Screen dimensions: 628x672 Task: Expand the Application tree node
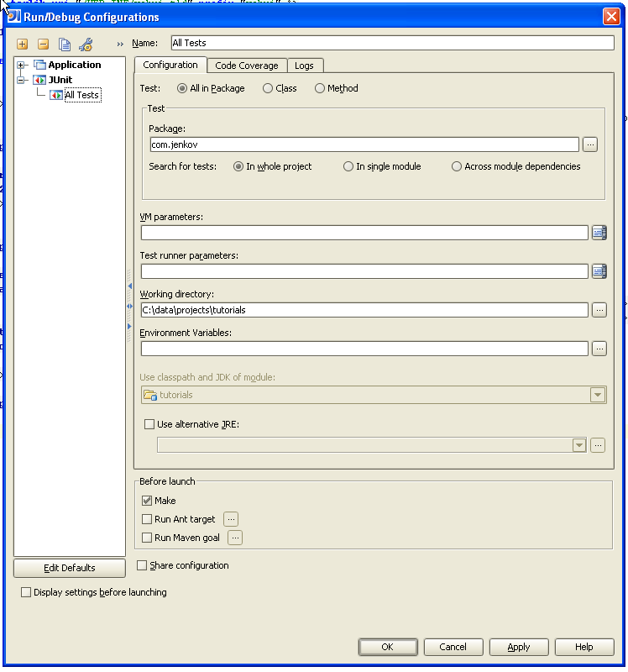point(22,66)
